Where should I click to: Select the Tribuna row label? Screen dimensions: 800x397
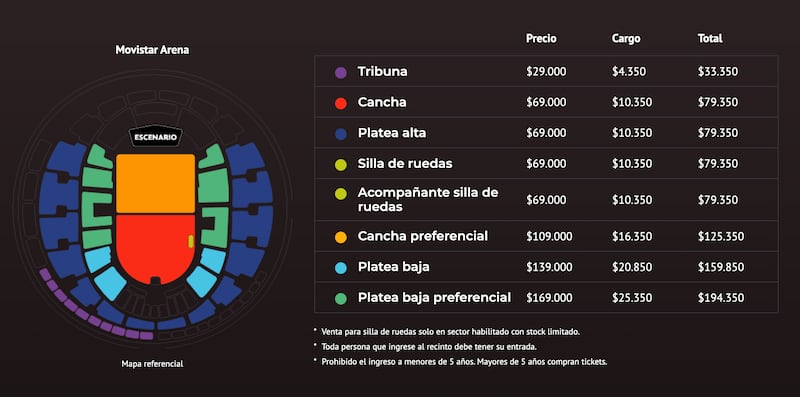[x=382, y=71]
